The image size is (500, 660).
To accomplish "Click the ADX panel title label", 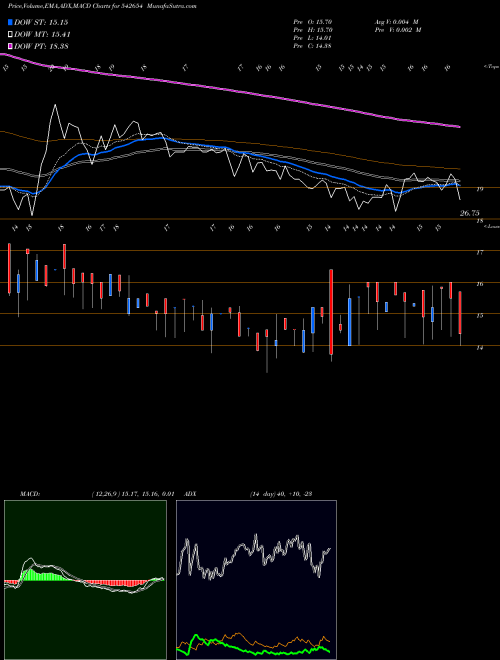I will [x=191, y=494].
